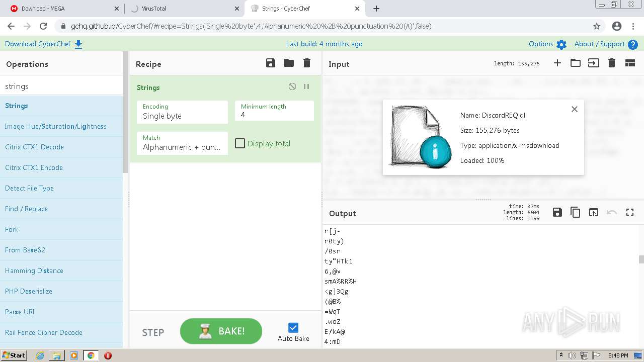Select Rail Fence Cipher Decode operation
The image size is (644, 362).
coord(61,332)
